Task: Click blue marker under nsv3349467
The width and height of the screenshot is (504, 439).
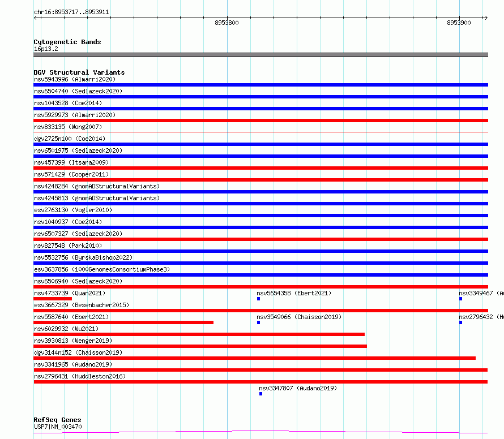Action: tap(460, 299)
